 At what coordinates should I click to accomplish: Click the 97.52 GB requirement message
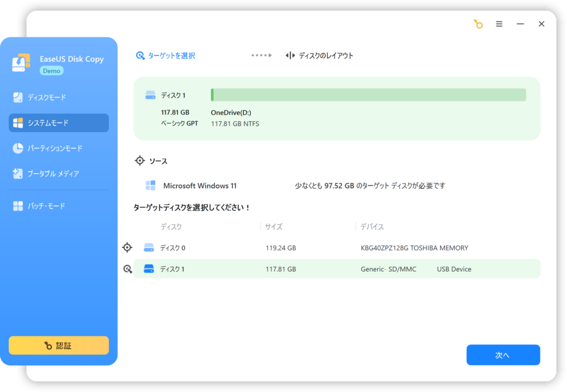[370, 185]
